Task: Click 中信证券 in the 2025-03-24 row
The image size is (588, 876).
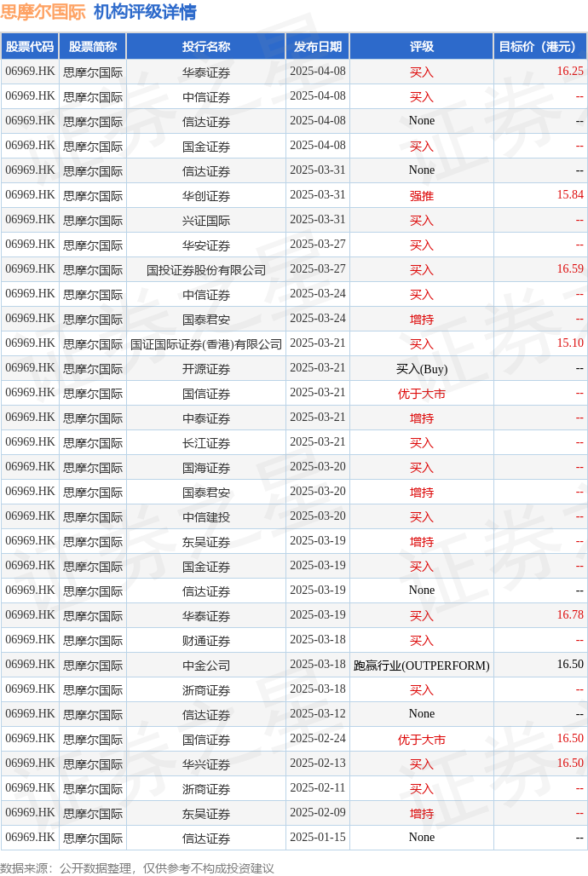Action: click(205, 295)
